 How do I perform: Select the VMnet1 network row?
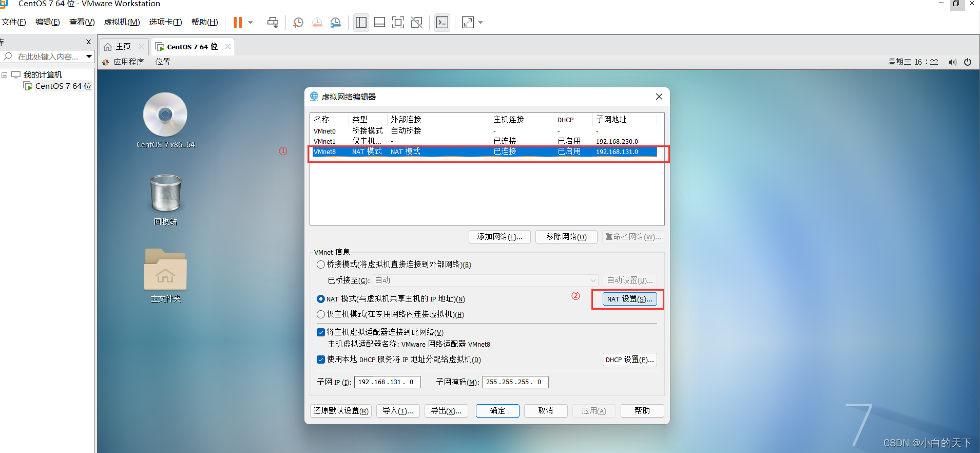(x=485, y=141)
